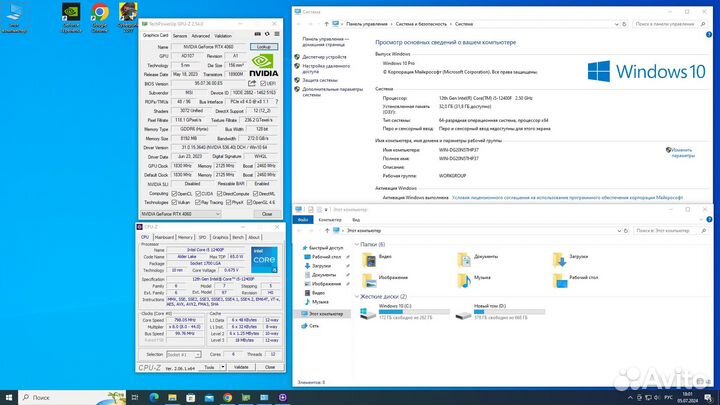The width and height of the screenshot is (720, 405).
Task: Open the Windows 10 (C:) drive
Action: (x=405, y=312)
